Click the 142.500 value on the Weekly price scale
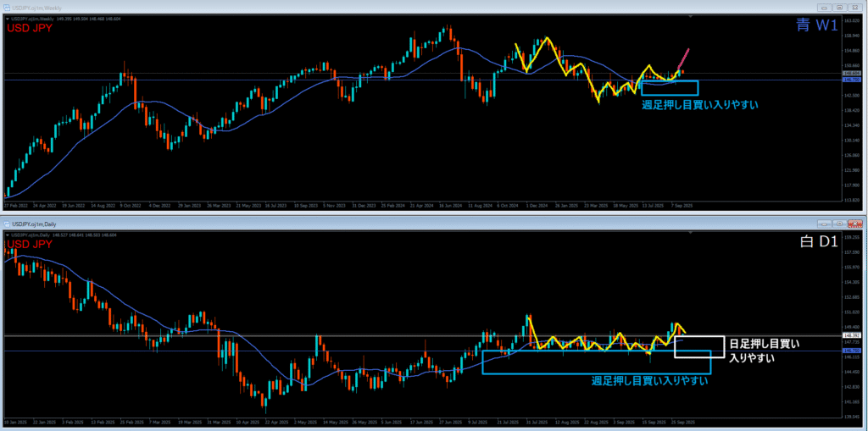Image resolution: width=868 pixels, height=431 pixels. 851,96
